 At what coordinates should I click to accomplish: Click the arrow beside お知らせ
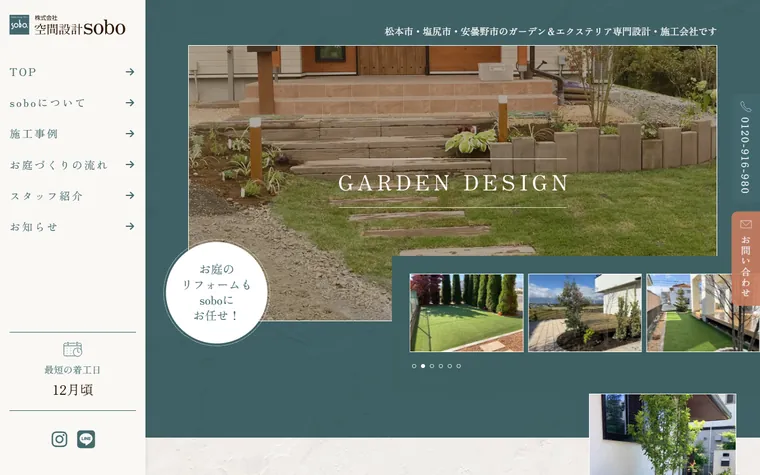[130, 226]
